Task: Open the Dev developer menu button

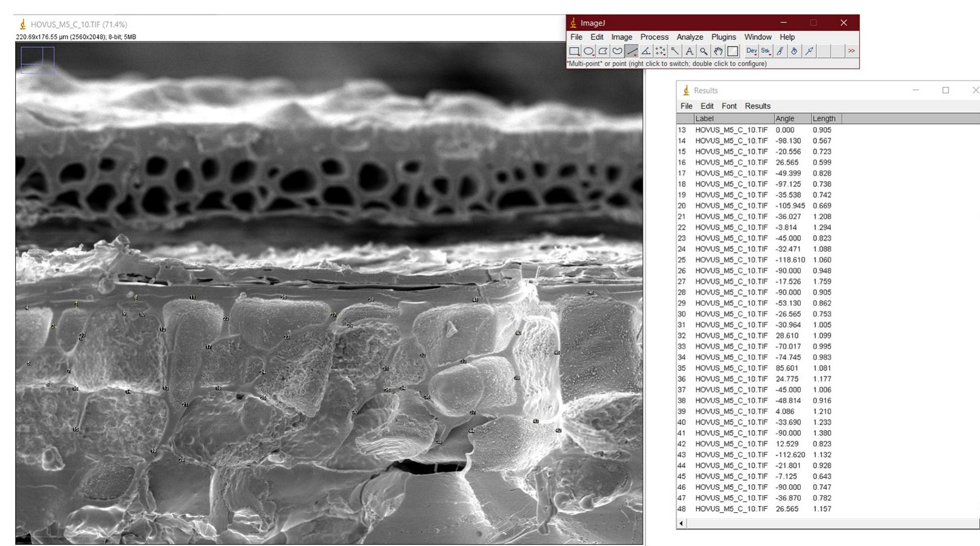Action: click(751, 51)
